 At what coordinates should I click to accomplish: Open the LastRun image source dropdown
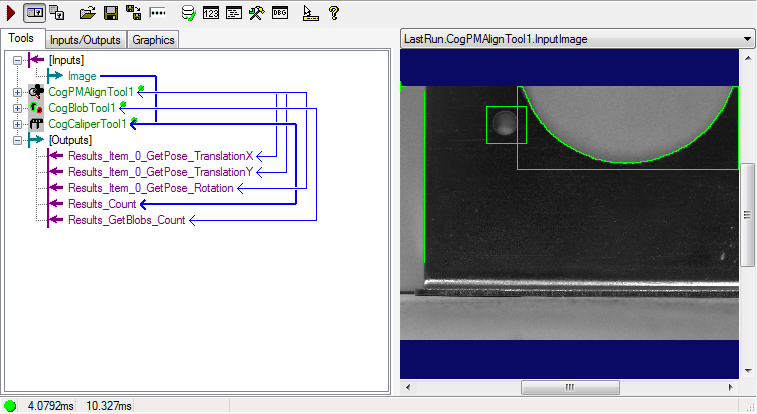pyautogui.click(x=747, y=39)
